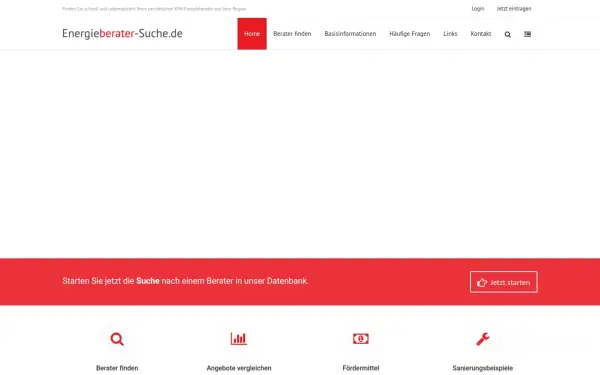Click the Angebote vergleichen heading

(x=239, y=368)
